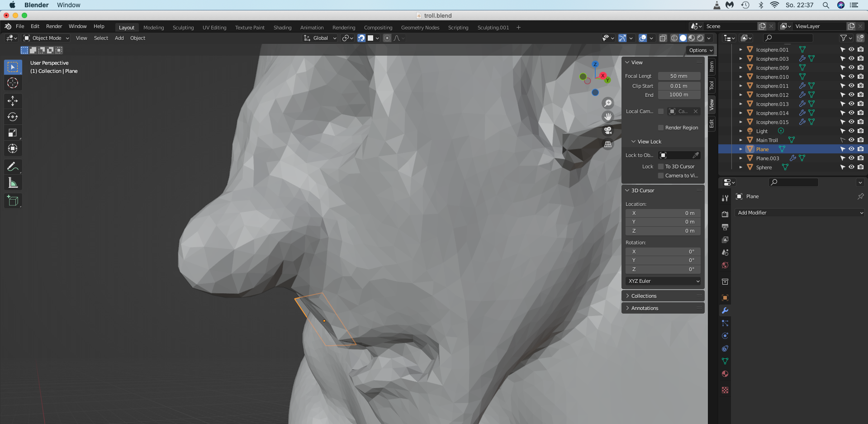
Task: Toggle the snapping magnet button
Action: [x=361, y=38]
